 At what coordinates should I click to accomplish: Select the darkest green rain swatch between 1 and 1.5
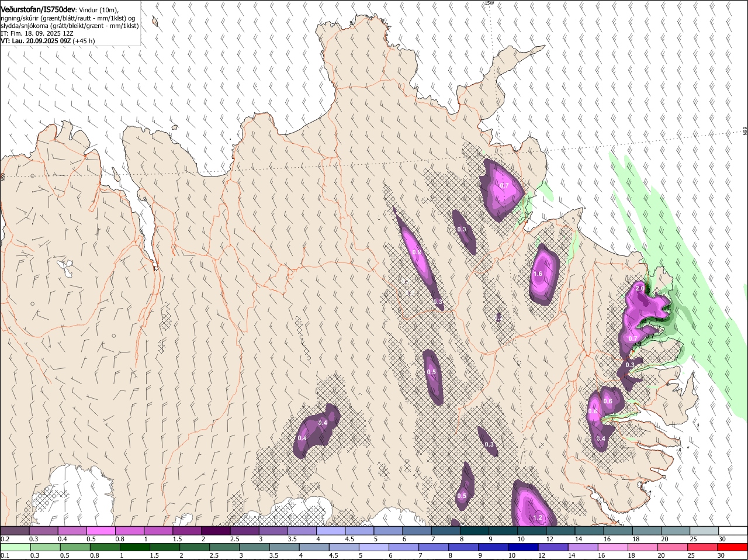(134, 547)
